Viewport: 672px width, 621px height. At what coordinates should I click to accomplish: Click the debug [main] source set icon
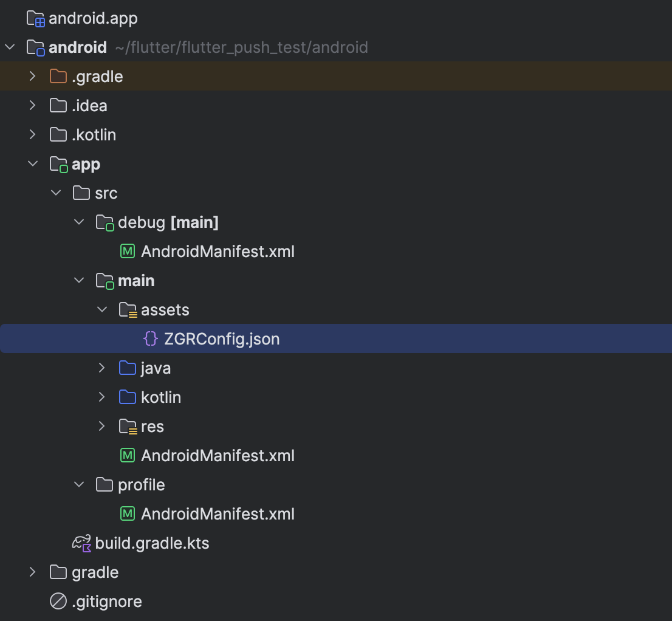105,222
